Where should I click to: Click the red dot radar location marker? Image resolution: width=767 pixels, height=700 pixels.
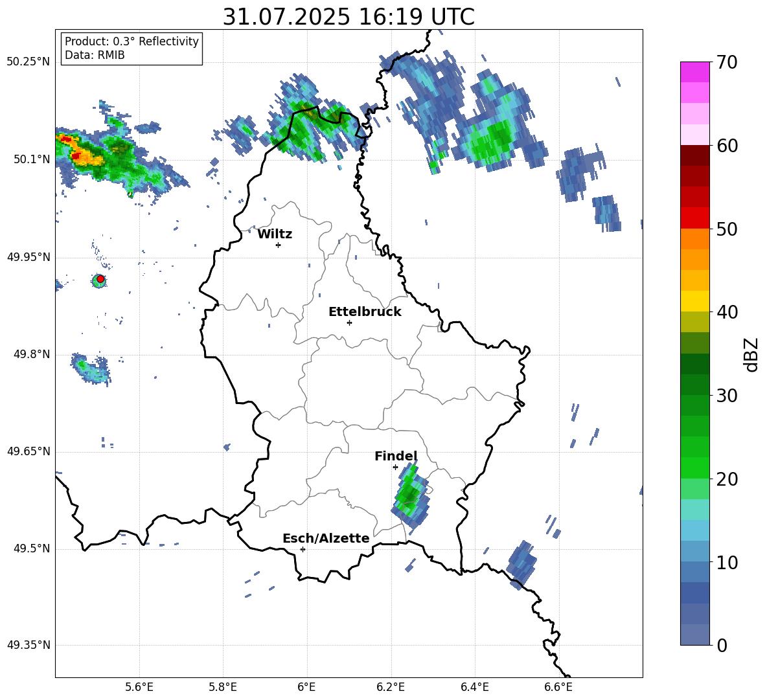click(x=100, y=279)
